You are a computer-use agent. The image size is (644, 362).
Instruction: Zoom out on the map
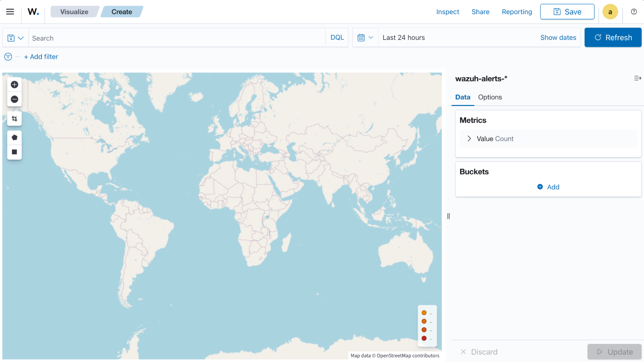point(14,99)
